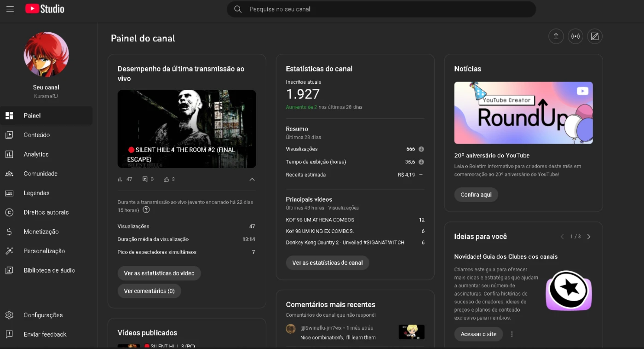
Task: Click the Biblioteca de áudio icon
Action: pyautogui.click(x=9, y=270)
